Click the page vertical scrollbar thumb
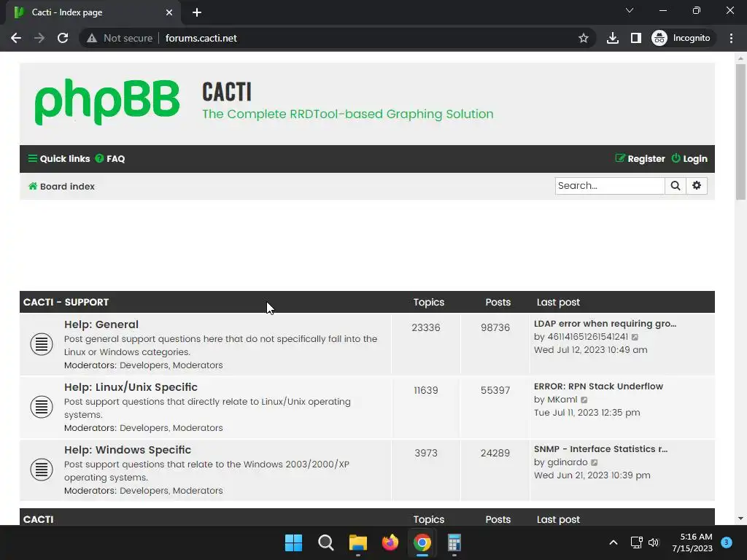The width and height of the screenshot is (747, 560). tap(740, 132)
